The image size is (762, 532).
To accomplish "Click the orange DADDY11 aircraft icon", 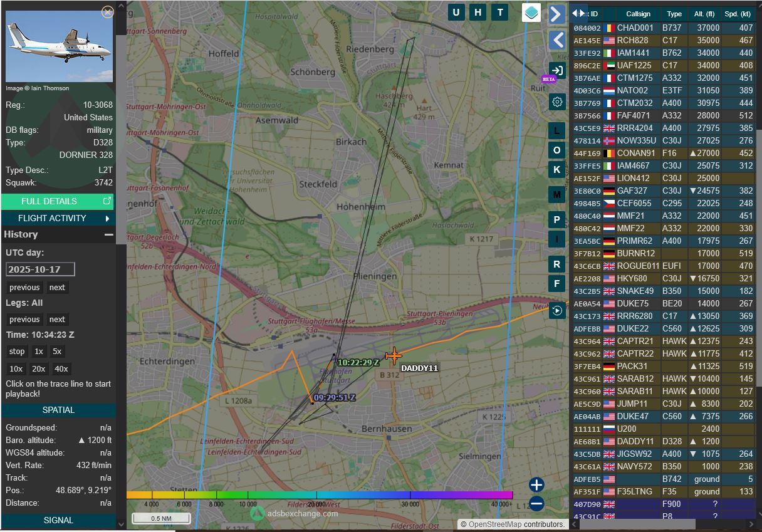I will (394, 356).
